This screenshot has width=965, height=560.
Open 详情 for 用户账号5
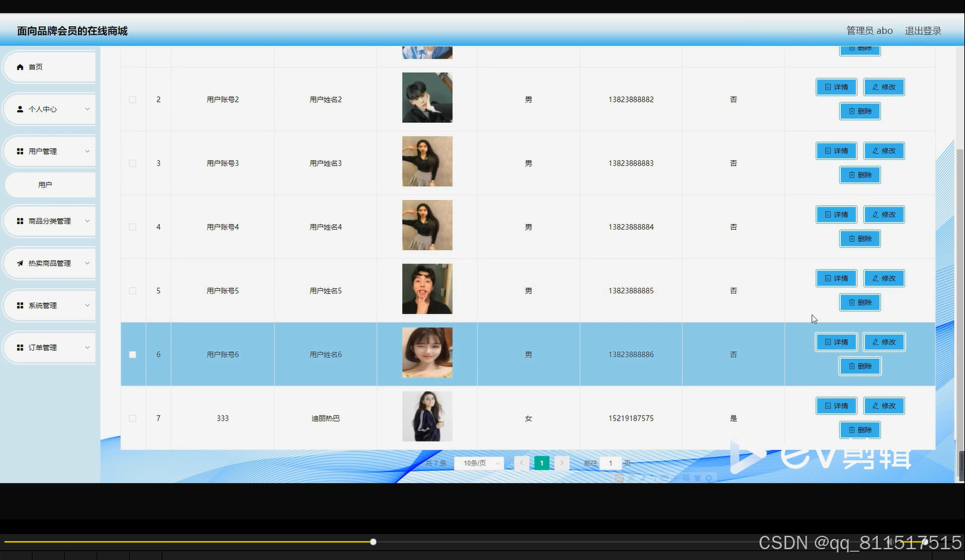coord(836,278)
